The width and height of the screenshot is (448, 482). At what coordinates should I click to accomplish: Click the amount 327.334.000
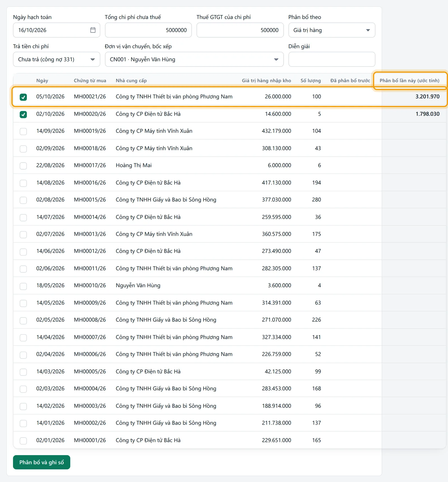[x=276, y=337]
